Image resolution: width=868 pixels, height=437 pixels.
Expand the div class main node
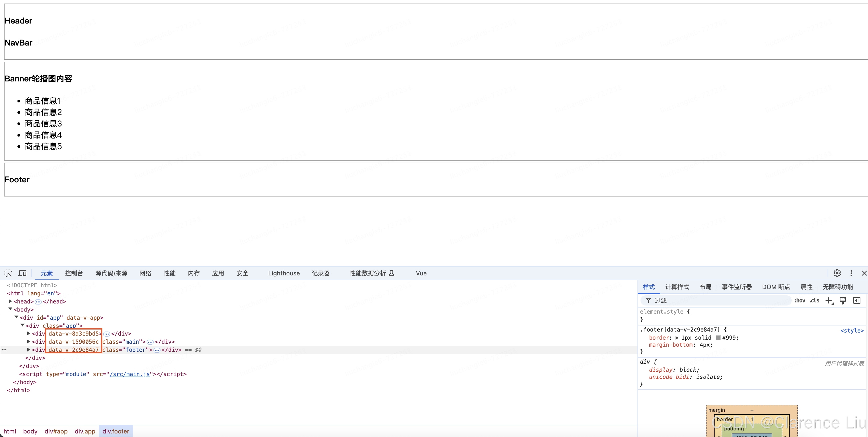coord(29,342)
